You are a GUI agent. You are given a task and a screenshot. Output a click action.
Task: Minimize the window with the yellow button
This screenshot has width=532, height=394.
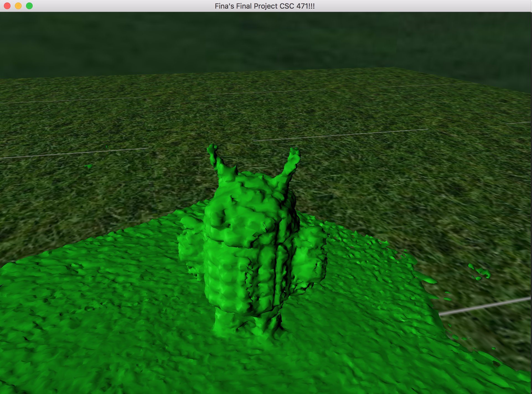coord(18,6)
